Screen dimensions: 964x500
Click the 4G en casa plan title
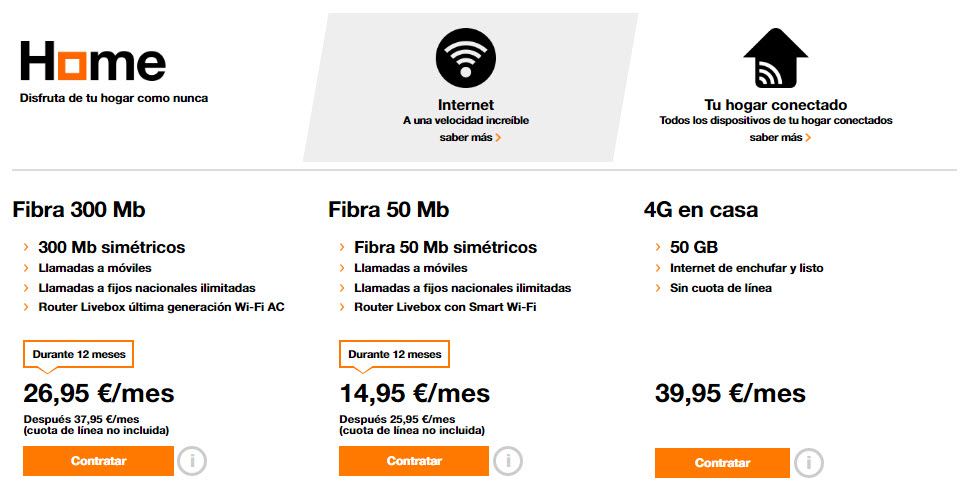point(700,210)
